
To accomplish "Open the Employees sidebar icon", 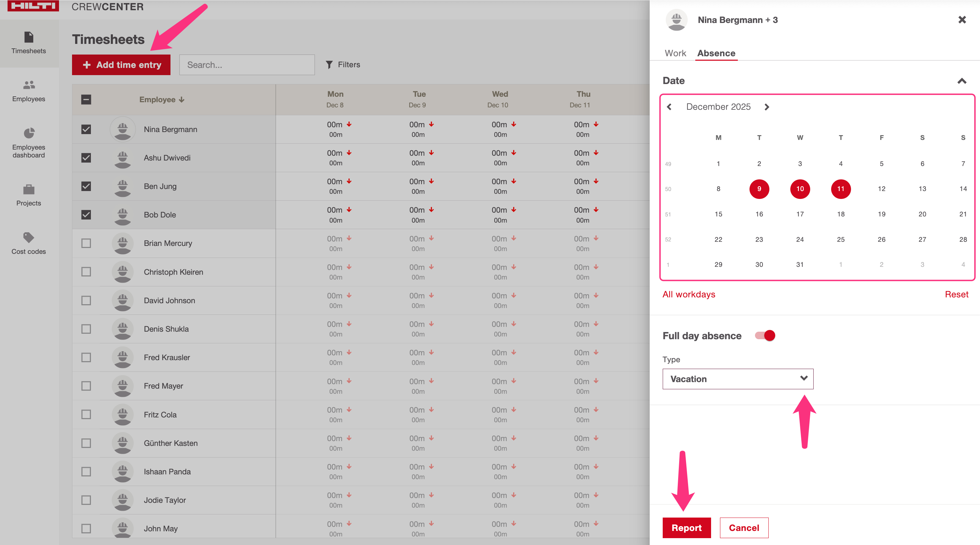I will tap(29, 85).
